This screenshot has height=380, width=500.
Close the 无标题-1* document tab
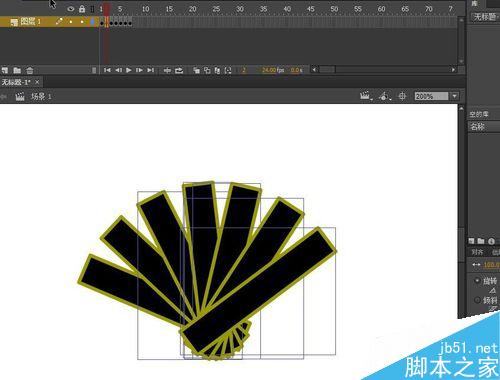pyautogui.click(x=37, y=82)
